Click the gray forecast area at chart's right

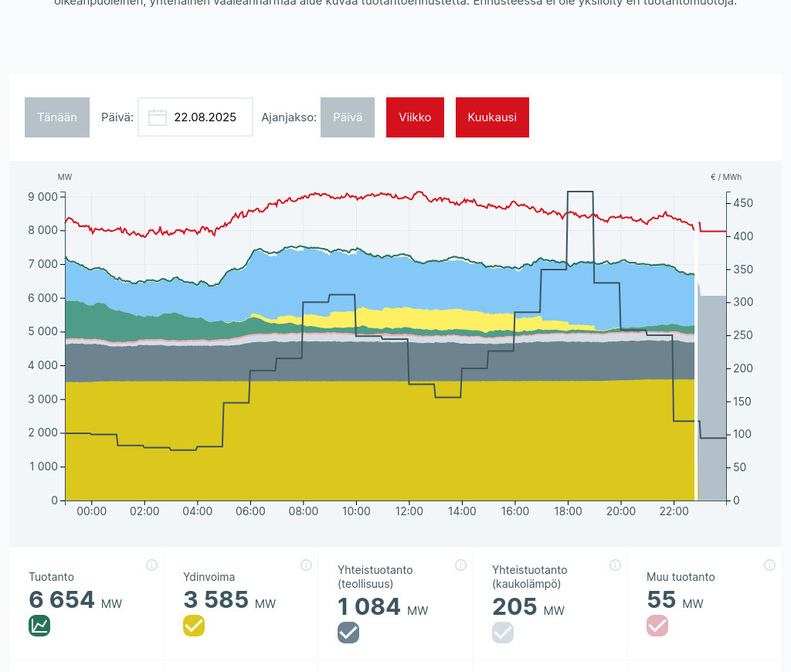pyautogui.click(x=712, y=402)
